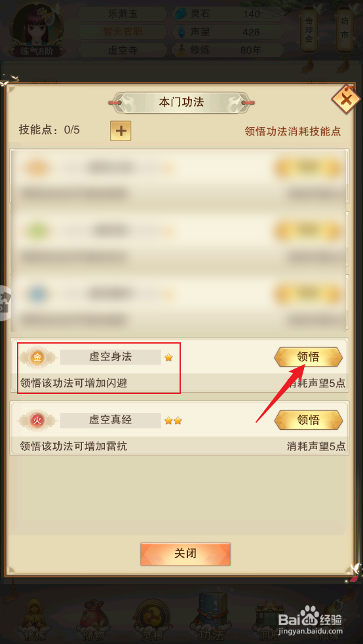Click the 虚空身法 skill name label

pos(111,357)
